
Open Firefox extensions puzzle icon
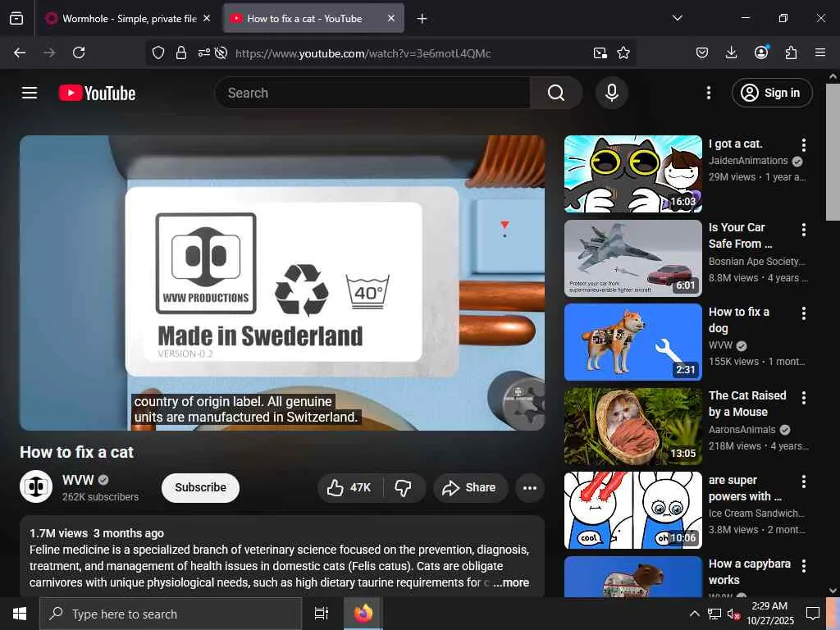(791, 52)
